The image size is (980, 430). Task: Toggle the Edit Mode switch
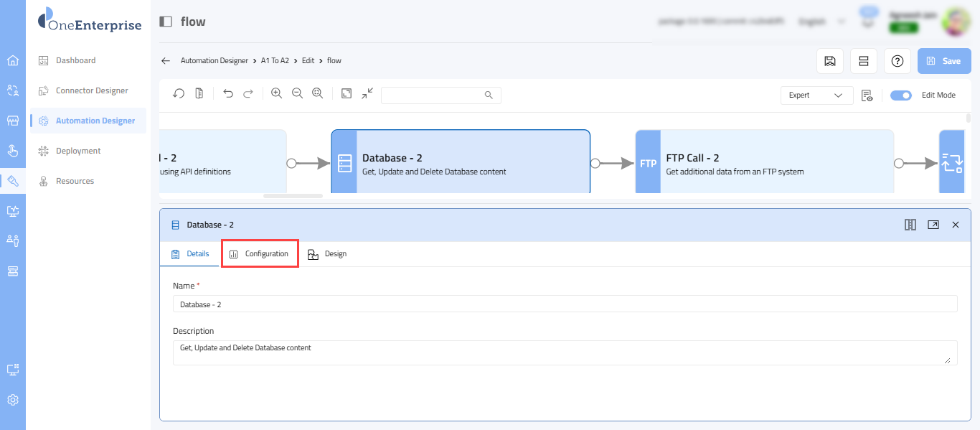pyautogui.click(x=900, y=95)
